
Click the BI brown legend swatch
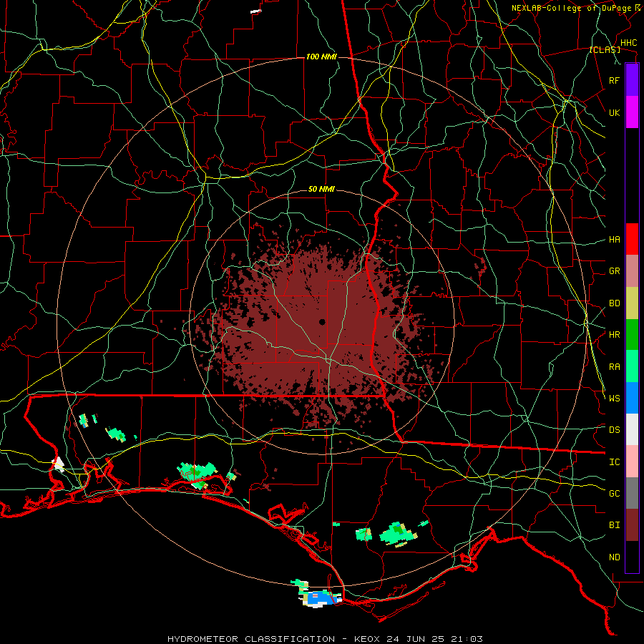coord(632,525)
